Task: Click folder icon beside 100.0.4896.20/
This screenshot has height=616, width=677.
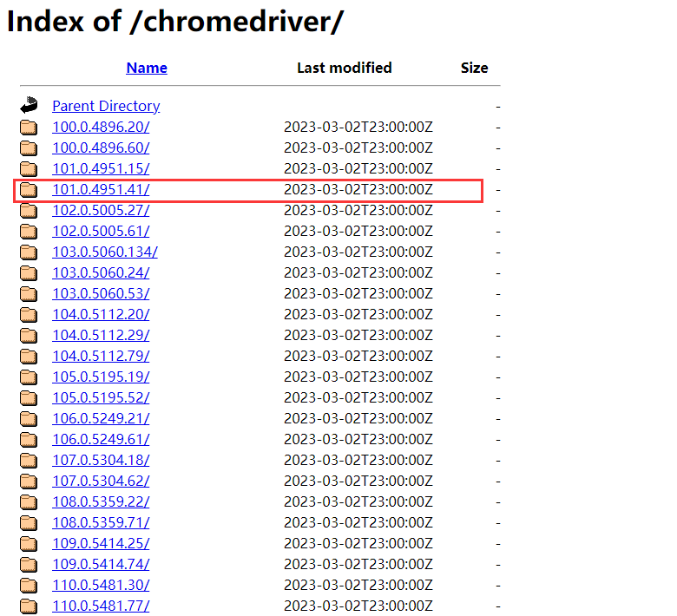Action: tap(29, 128)
